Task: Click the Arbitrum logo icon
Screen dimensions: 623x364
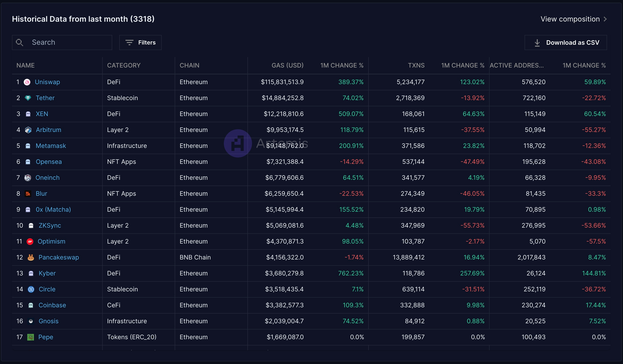Action: click(x=28, y=130)
